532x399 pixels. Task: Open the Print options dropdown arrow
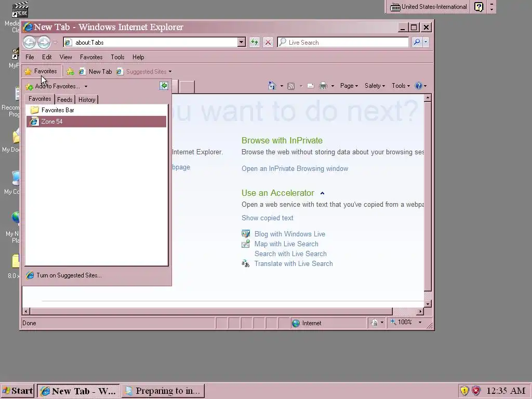click(x=332, y=86)
